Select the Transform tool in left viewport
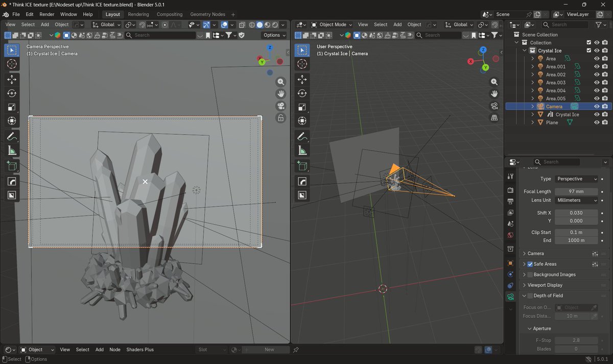The width and height of the screenshot is (613, 364). (12, 121)
